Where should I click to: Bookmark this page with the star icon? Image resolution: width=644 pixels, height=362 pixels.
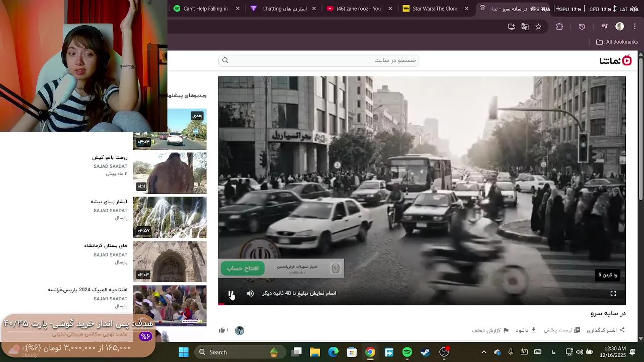tap(539, 27)
